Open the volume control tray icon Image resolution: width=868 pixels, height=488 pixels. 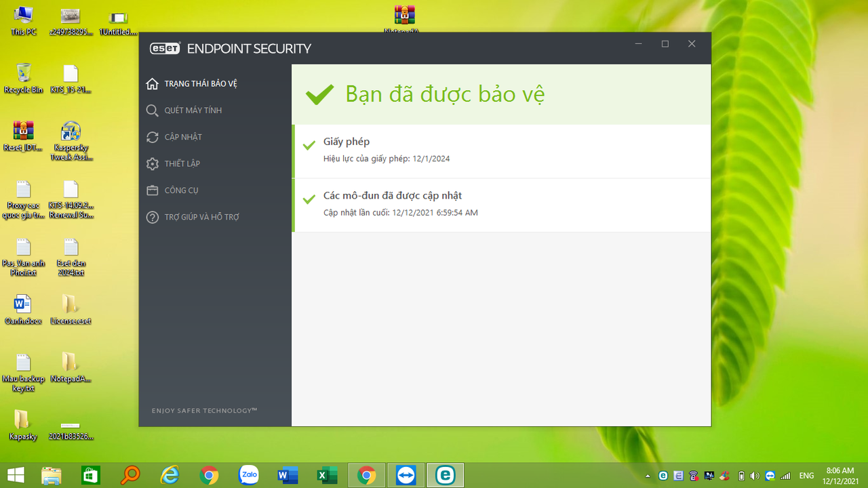(x=755, y=476)
